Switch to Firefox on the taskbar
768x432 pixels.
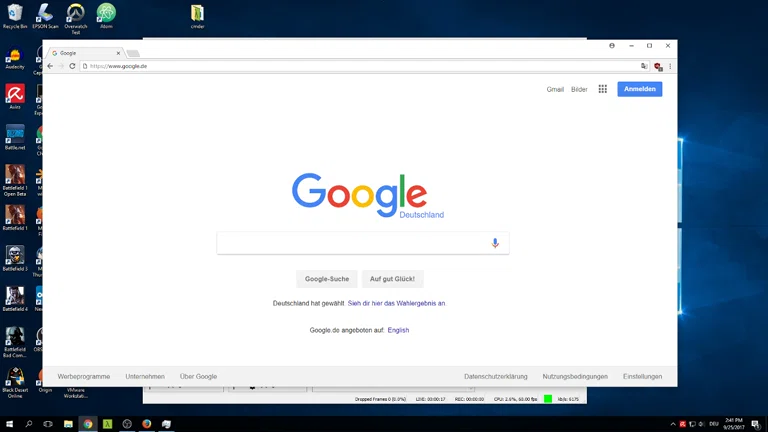(x=146, y=424)
